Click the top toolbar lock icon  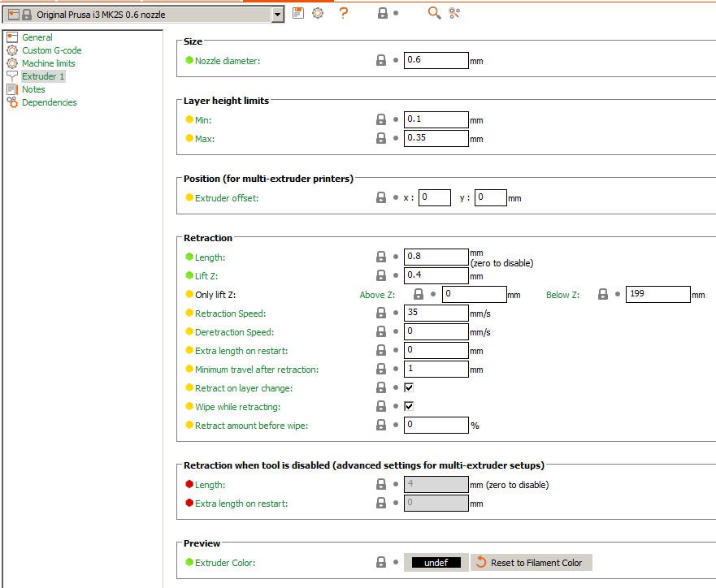383,13
